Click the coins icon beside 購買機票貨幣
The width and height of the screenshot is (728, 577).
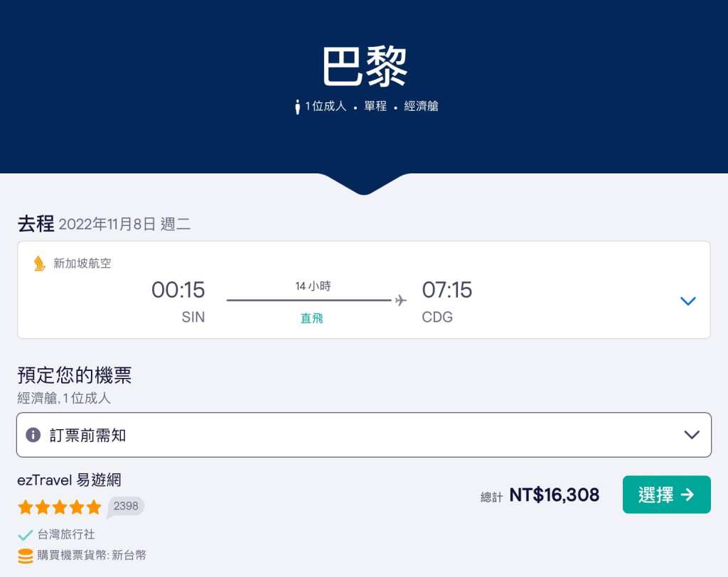[x=26, y=556]
